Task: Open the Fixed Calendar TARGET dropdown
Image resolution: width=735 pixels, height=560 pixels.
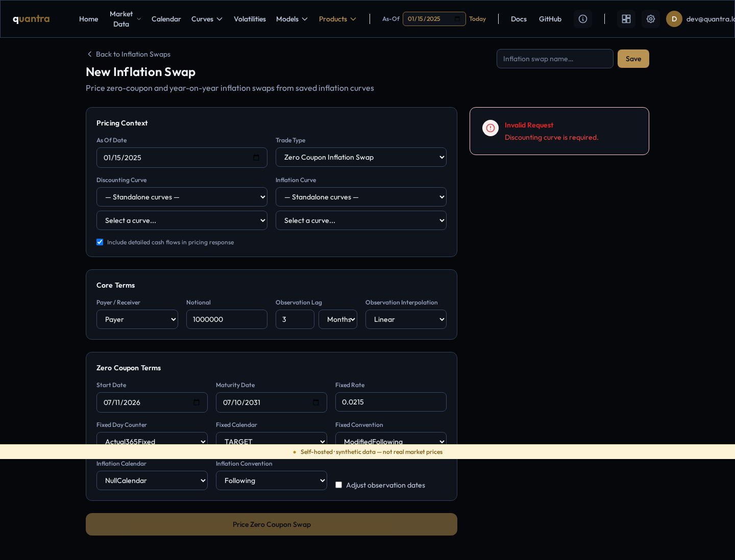Action: [272, 439]
